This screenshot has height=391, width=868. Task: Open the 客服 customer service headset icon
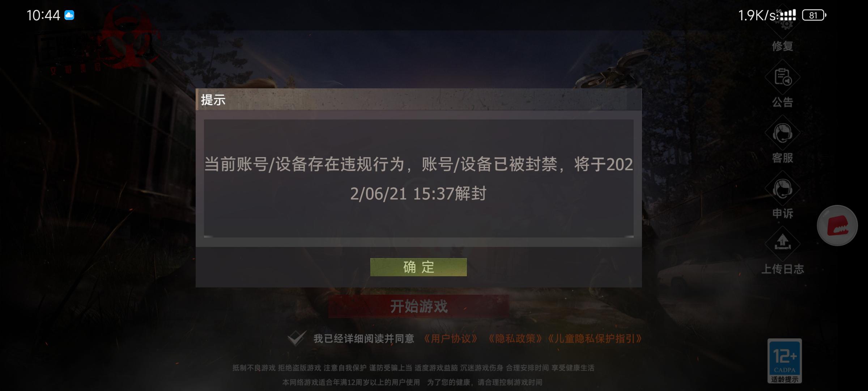(x=783, y=133)
